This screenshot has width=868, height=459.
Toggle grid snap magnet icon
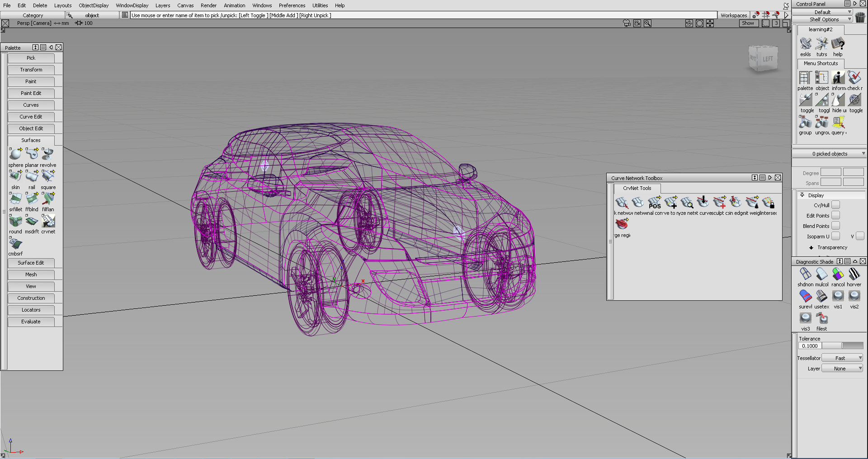[x=766, y=15]
